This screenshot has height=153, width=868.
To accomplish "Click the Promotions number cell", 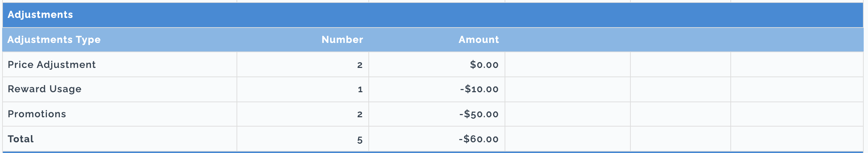I will coord(303,114).
